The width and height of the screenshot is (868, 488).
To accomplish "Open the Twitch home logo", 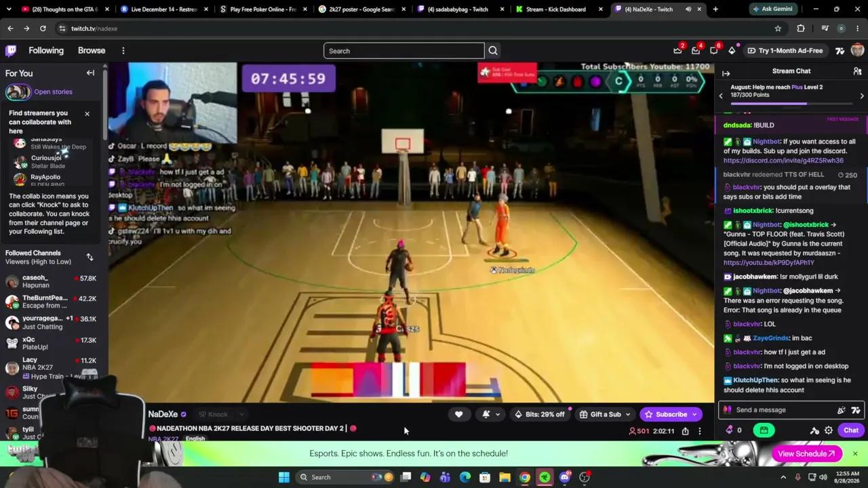I will [11, 51].
